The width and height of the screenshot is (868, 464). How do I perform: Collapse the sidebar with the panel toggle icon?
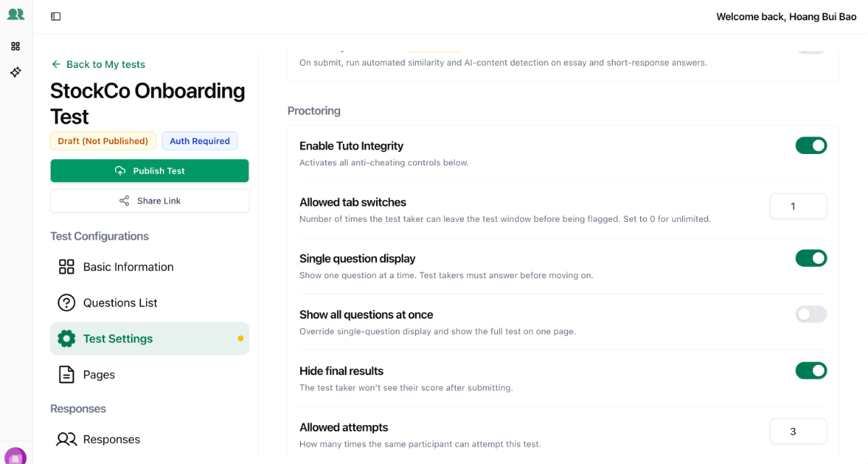pos(56,17)
